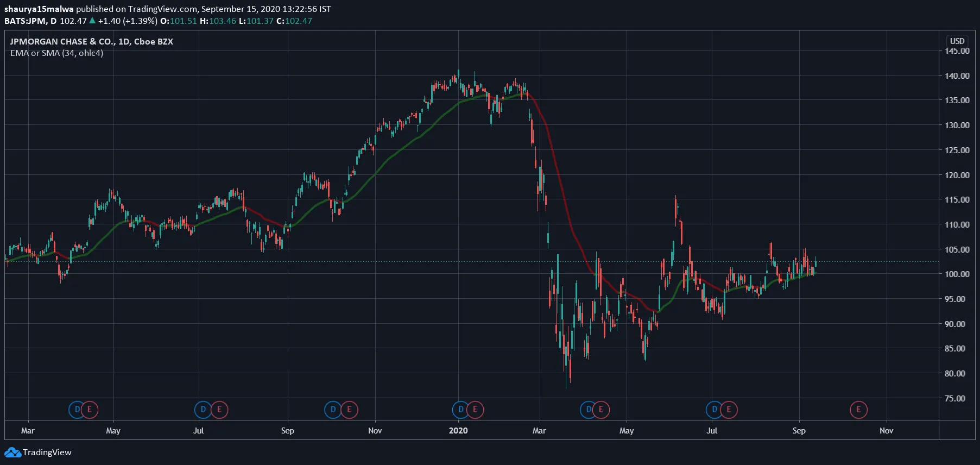Viewport: 980px width, 465px height.
Task: Open the July 2020 earnings E marker
Action: pyautogui.click(x=729, y=410)
